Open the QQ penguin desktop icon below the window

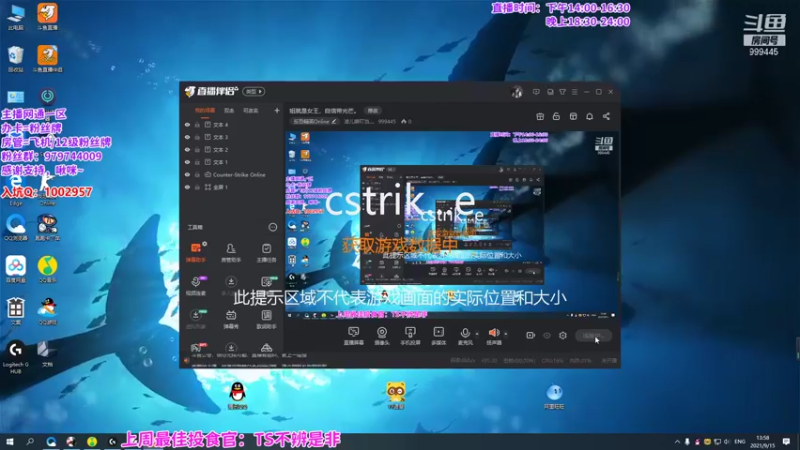coord(237,395)
